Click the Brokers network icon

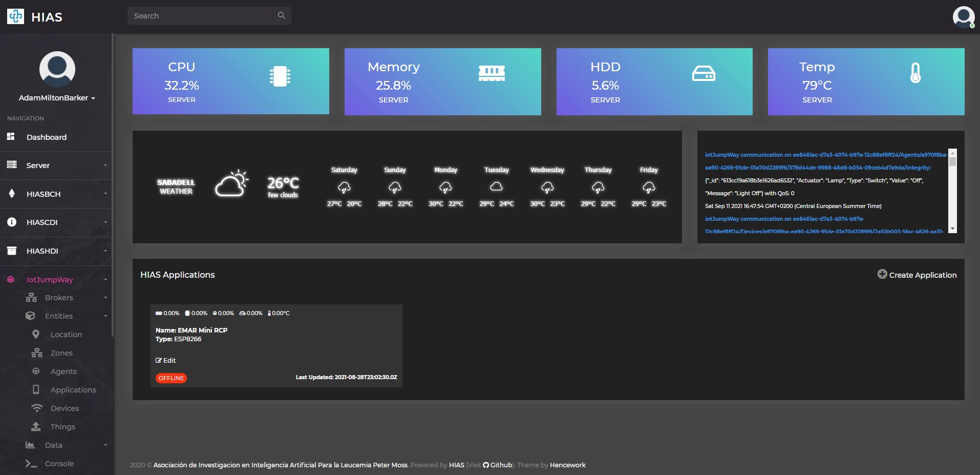(31, 297)
